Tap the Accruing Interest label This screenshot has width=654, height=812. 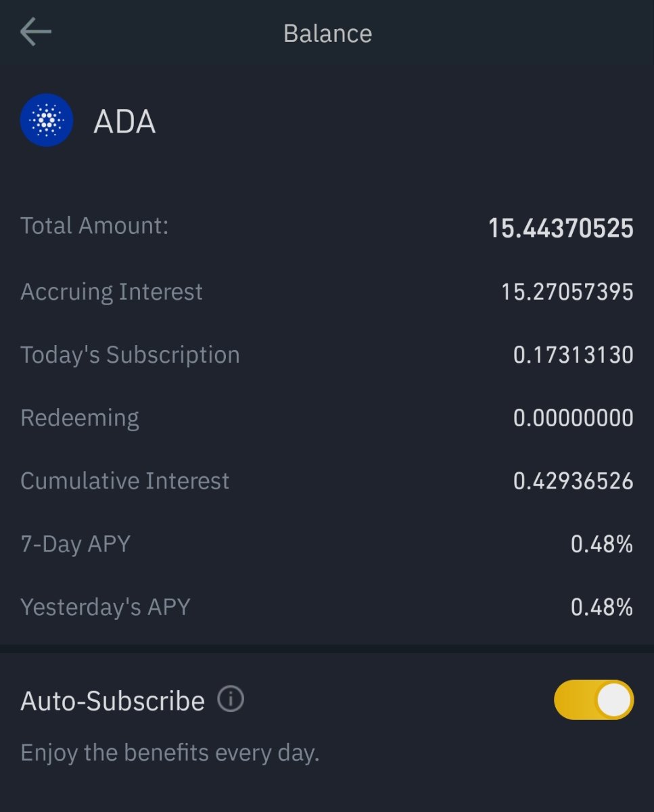coord(112,292)
